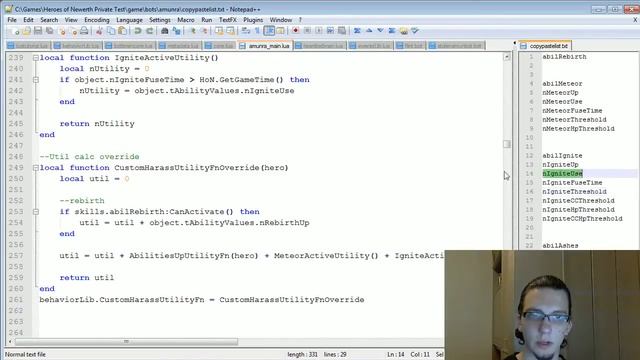Click the save recorded macro icon
The width and height of the screenshot is (640, 360).
(342, 31)
